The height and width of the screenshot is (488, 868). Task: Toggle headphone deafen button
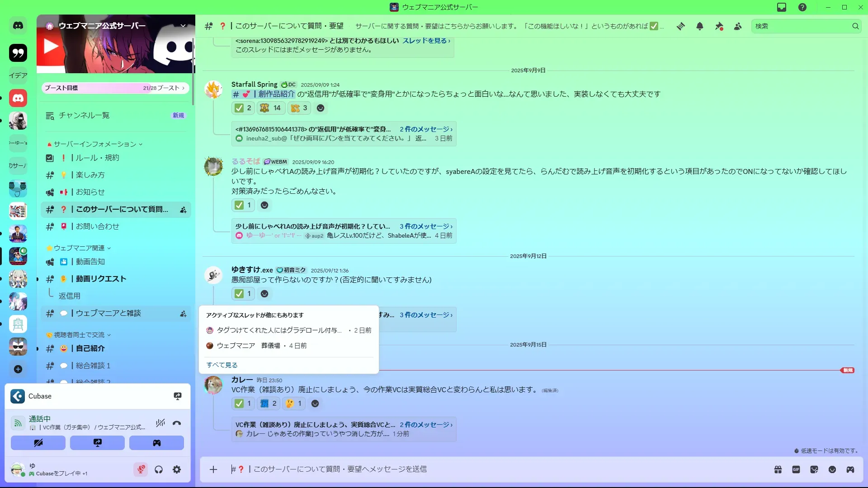point(159,469)
